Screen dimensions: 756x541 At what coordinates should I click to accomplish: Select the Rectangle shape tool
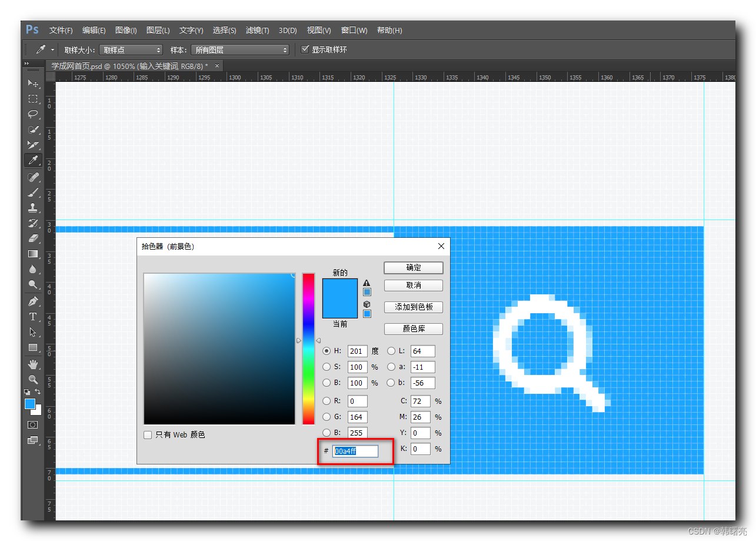click(x=33, y=347)
